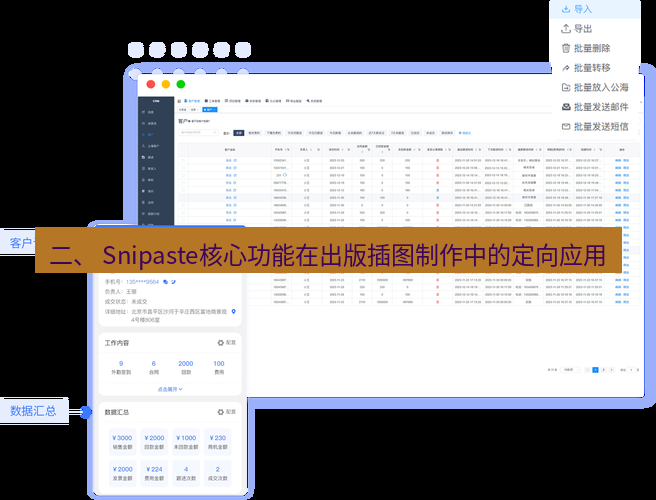Choose 导入 from the batch menu
The width and height of the screenshot is (656, 500).
coord(595,9)
